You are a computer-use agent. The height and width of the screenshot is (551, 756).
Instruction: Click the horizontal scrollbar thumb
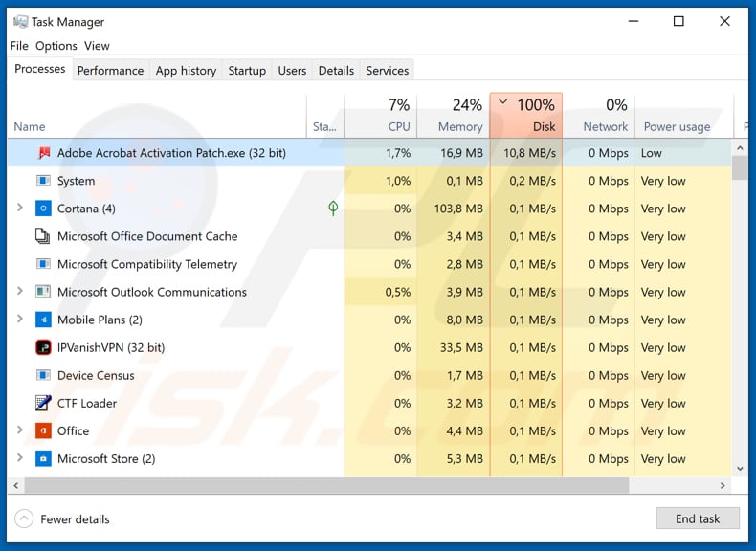tap(326, 485)
